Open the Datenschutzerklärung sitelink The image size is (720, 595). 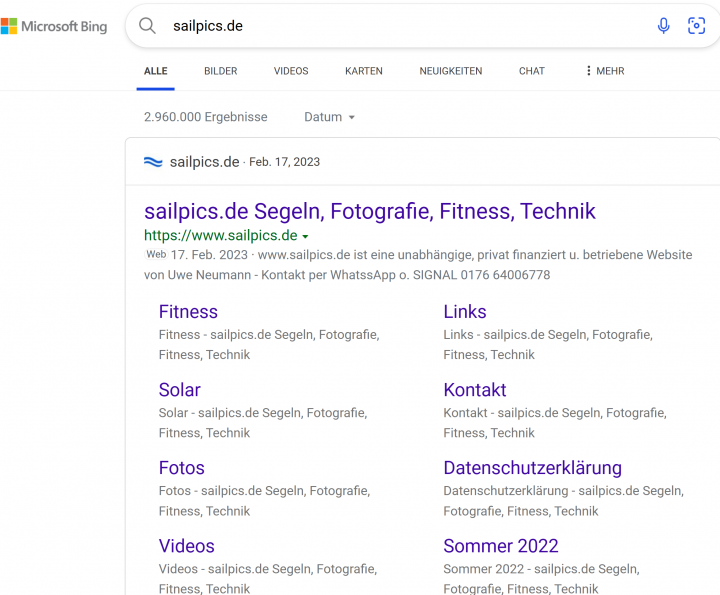[x=533, y=468]
